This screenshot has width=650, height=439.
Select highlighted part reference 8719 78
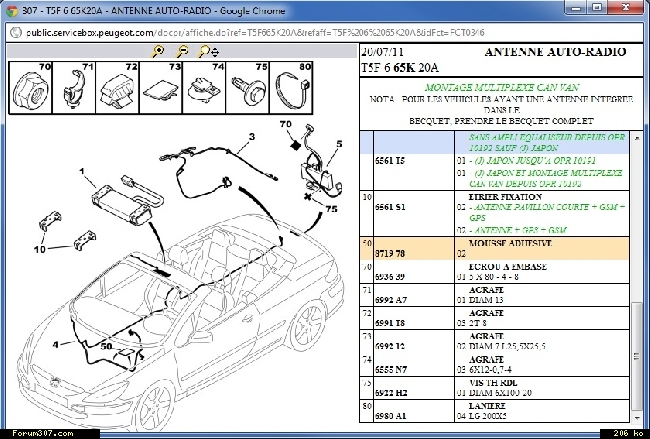point(390,253)
